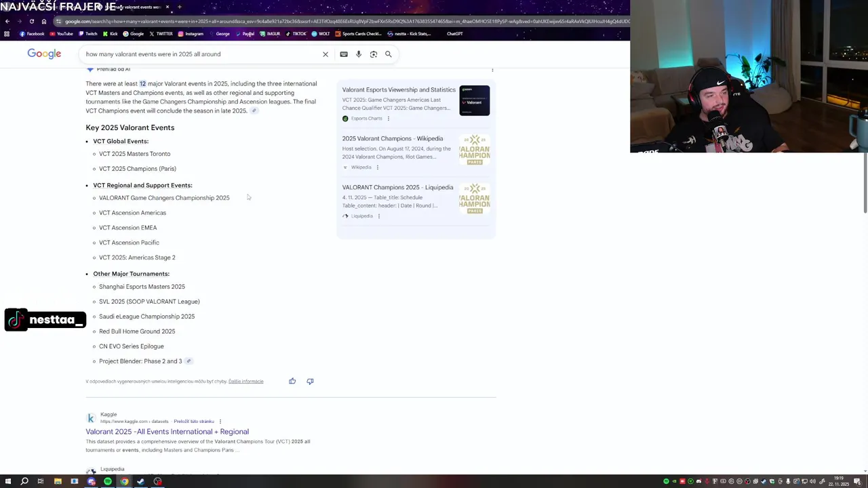The height and width of the screenshot is (488, 868).
Task: Open Valorant Esports Viewership and Statistics source
Action: coord(399,89)
